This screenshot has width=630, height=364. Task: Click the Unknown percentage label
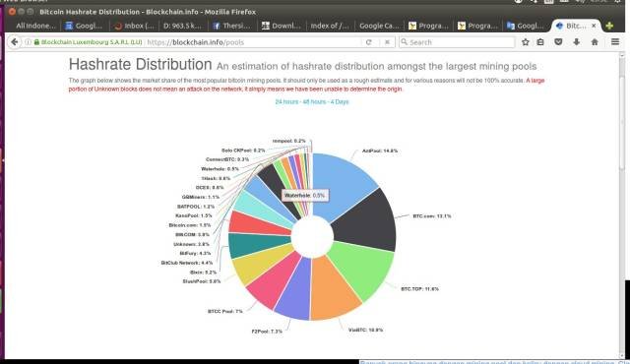(x=191, y=244)
